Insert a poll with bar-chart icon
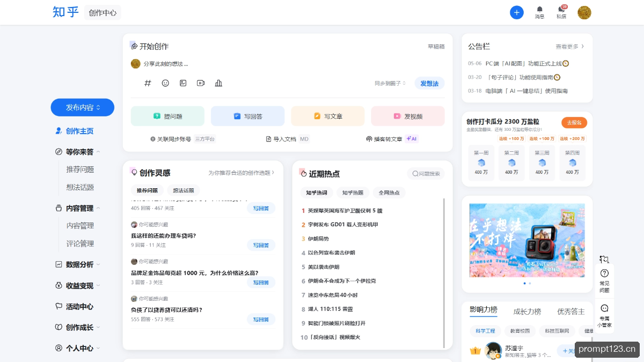 [218, 83]
